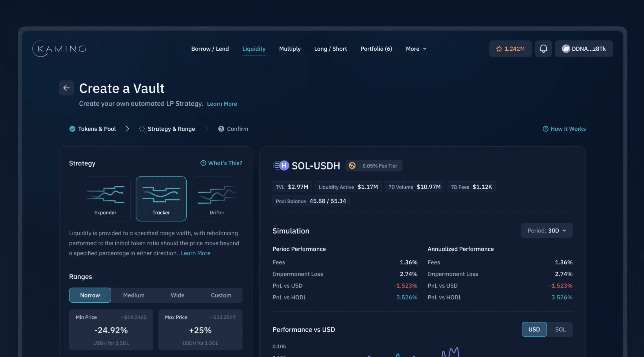Select the Tracker strategy thumbnail
644x357 pixels.
pos(161,199)
